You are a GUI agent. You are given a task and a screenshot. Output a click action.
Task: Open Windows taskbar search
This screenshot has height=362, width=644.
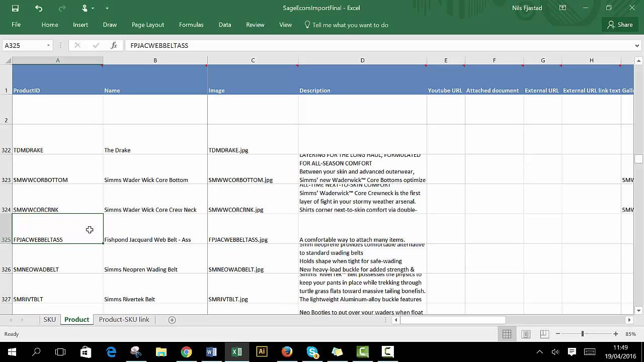pos(36,352)
